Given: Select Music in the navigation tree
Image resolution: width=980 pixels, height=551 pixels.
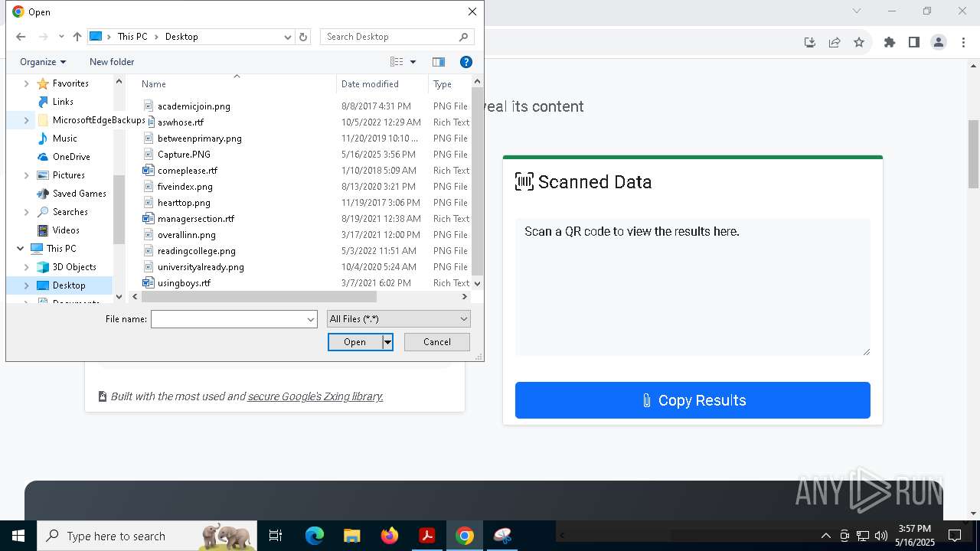Looking at the screenshot, I should point(64,139).
